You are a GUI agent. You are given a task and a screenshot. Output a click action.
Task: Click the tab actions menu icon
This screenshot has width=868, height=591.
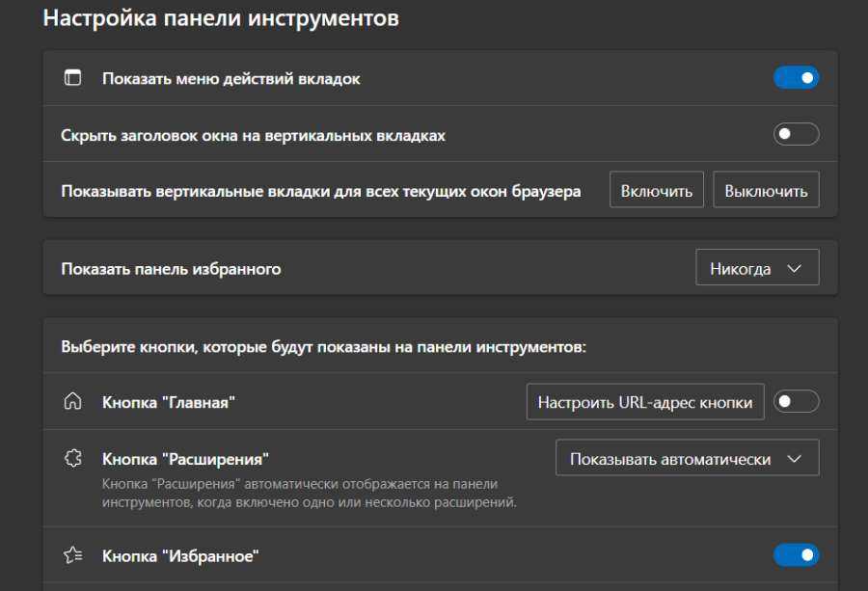[x=72, y=78]
